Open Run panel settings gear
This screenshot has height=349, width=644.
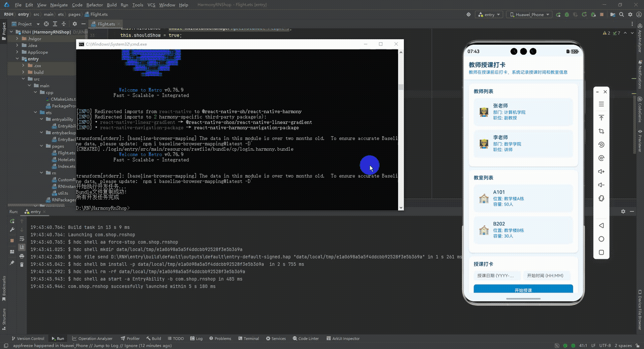click(623, 211)
